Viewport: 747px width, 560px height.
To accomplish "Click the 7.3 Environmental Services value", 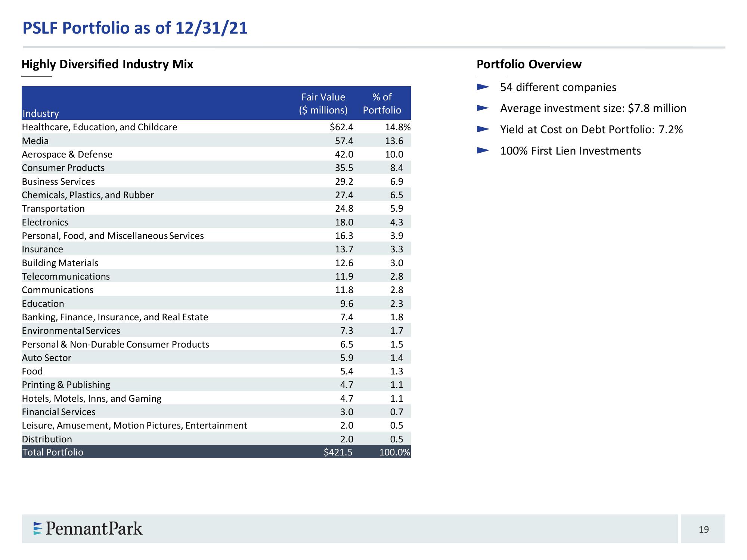I will click(347, 331).
